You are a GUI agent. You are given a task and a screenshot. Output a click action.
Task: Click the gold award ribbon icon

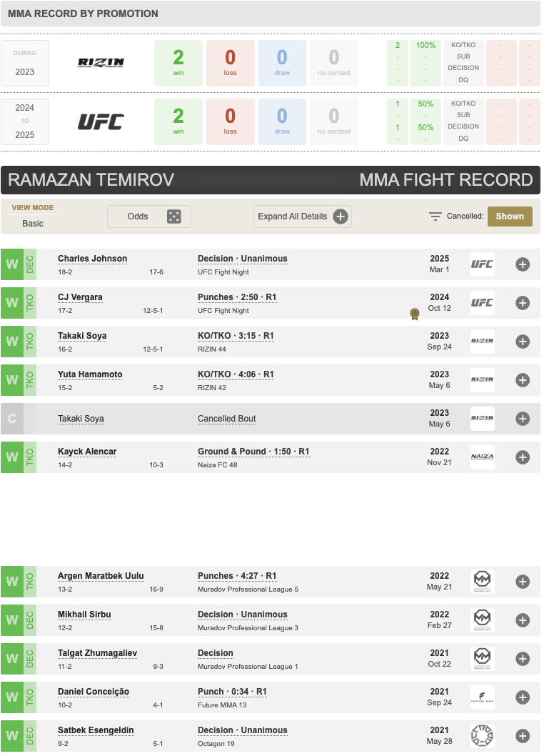tap(414, 314)
